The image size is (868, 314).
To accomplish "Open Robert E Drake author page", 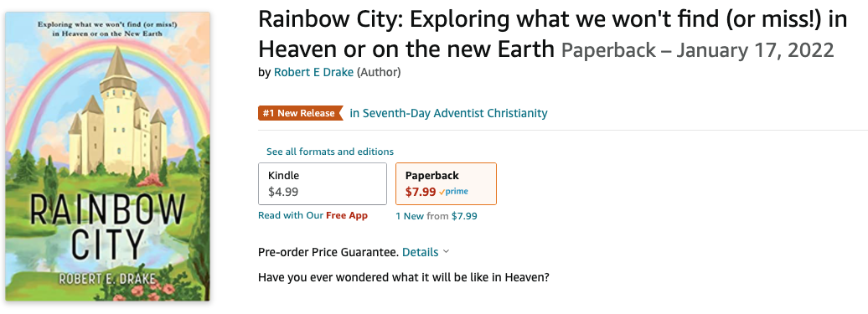I will tap(314, 72).
